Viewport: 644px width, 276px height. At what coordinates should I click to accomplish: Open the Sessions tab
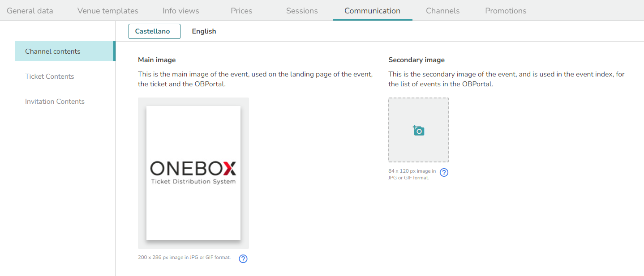point(302,11)
